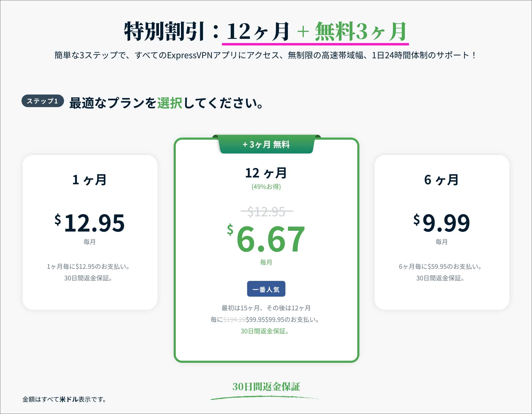Click the (49%お得) savings label
532x414 pixels.
[266, 187]
